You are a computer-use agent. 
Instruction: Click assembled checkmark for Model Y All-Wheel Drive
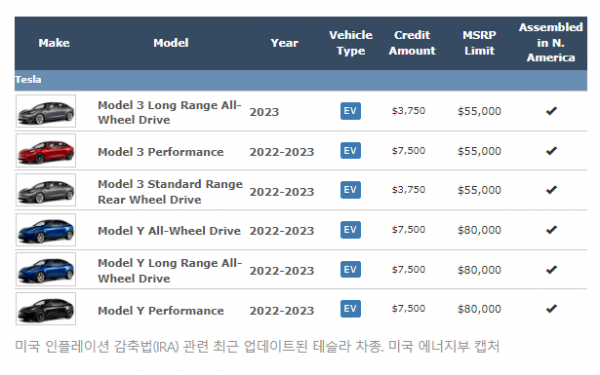click(x=551, y=230)
